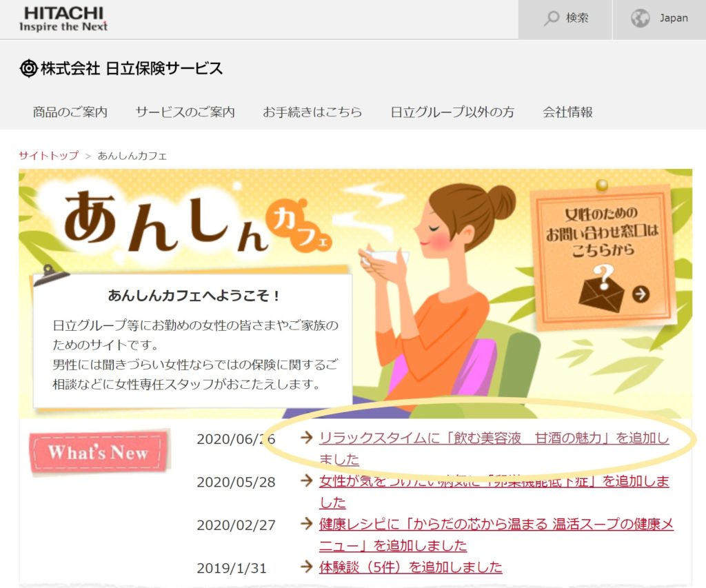Click the サイトトップ breadcrumb link
Image resolution: width=706 pixels, height=588 pixels.
point(48,156)
